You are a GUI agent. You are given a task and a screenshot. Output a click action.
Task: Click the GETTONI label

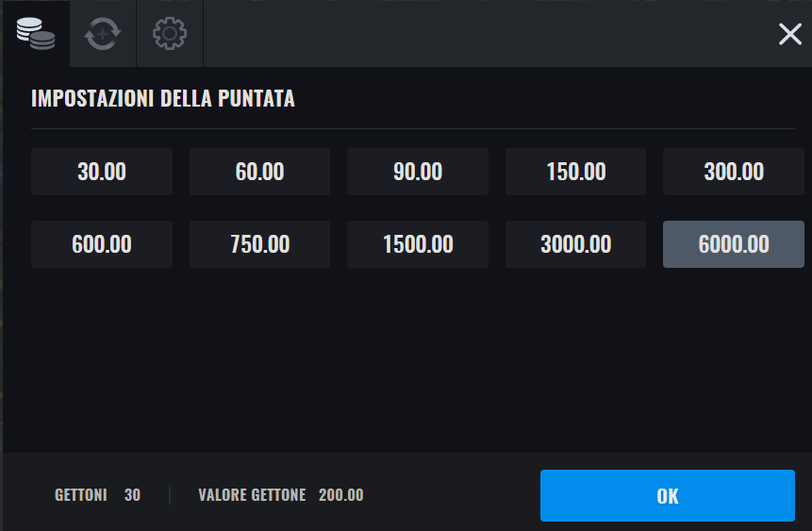81,495
